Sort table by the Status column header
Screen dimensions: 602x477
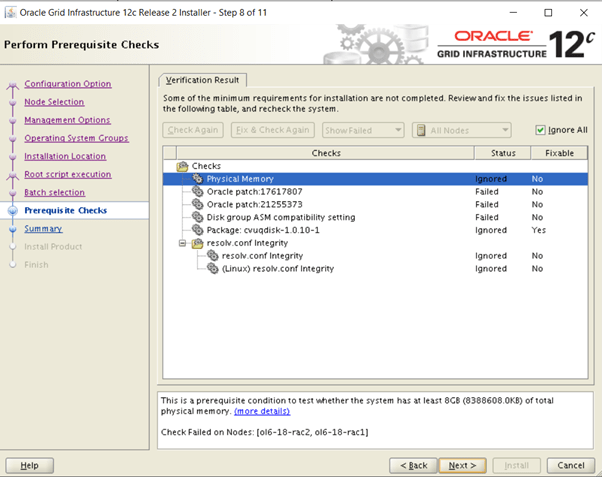pyautogui.click(x=494, y=153)
